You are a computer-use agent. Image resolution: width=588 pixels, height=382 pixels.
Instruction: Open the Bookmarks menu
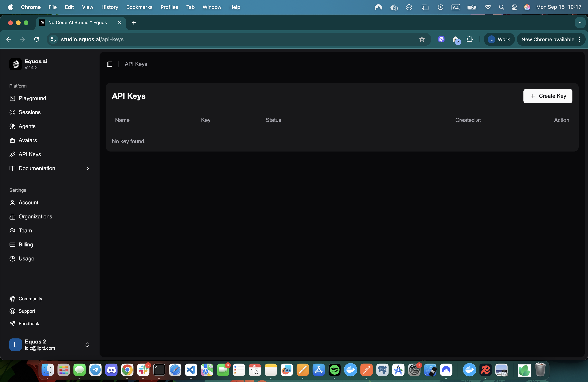tap(139, 7)
